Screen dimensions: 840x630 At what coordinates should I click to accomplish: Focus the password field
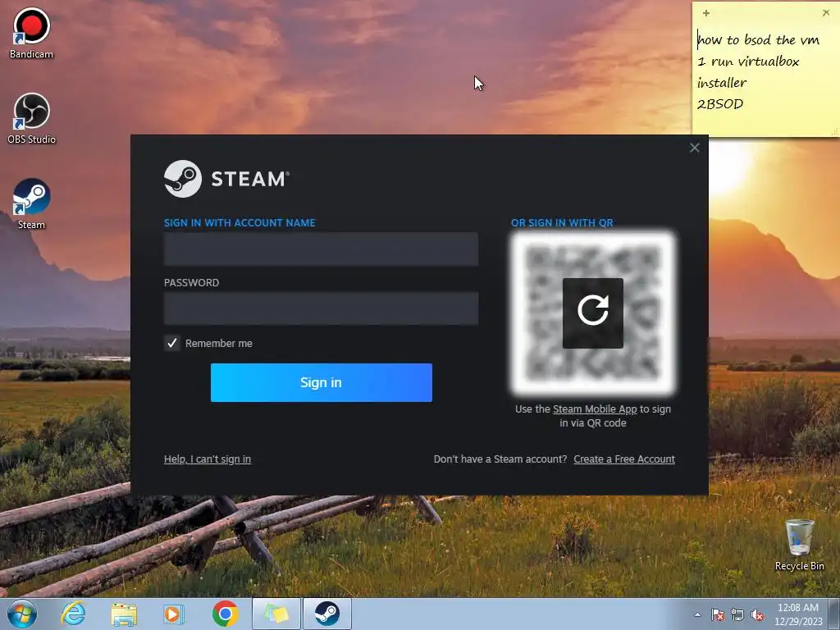click(x=321, y=308)
